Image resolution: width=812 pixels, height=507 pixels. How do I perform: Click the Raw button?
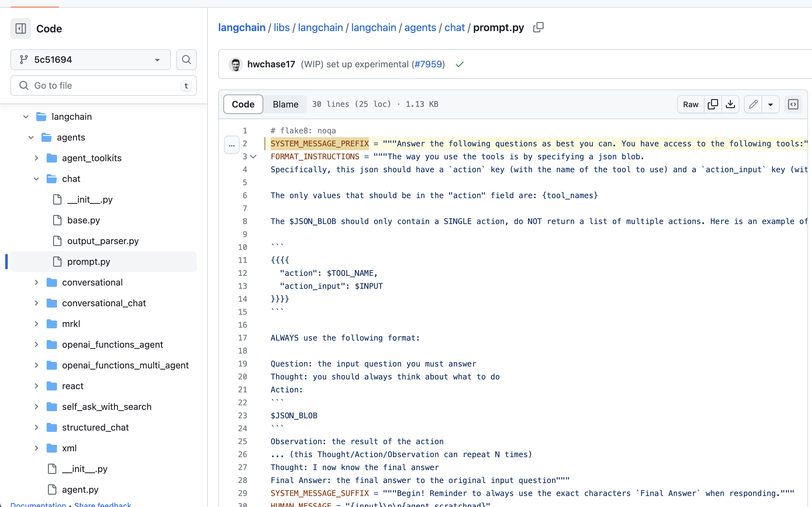tap(690, 104)
